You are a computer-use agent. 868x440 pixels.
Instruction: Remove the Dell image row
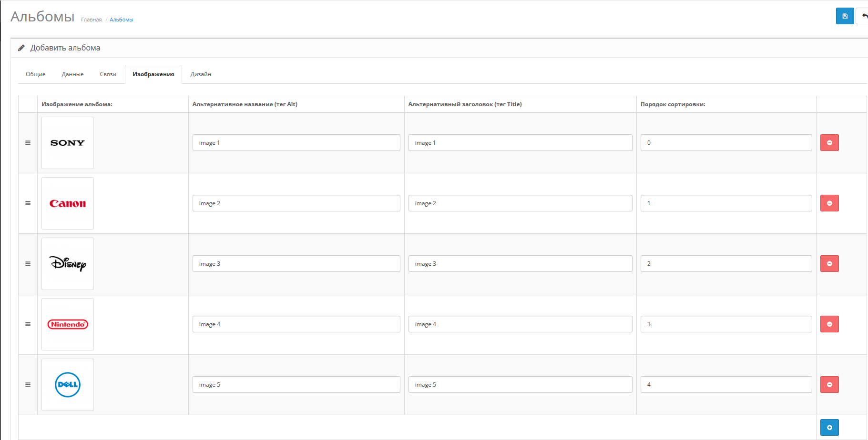(x=829, y=385)
